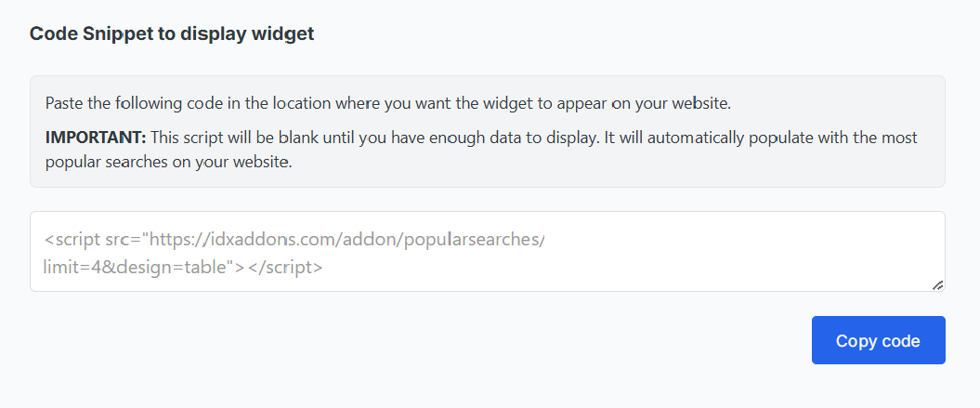980x408 pixels.
Task: Click the Copy code button
Action: tap(878, 340)
